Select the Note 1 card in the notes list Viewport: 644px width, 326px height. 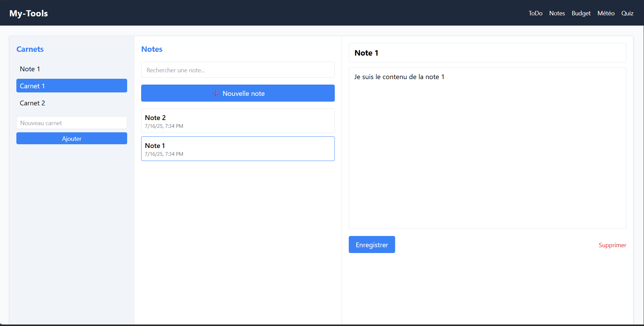point(238,149)
